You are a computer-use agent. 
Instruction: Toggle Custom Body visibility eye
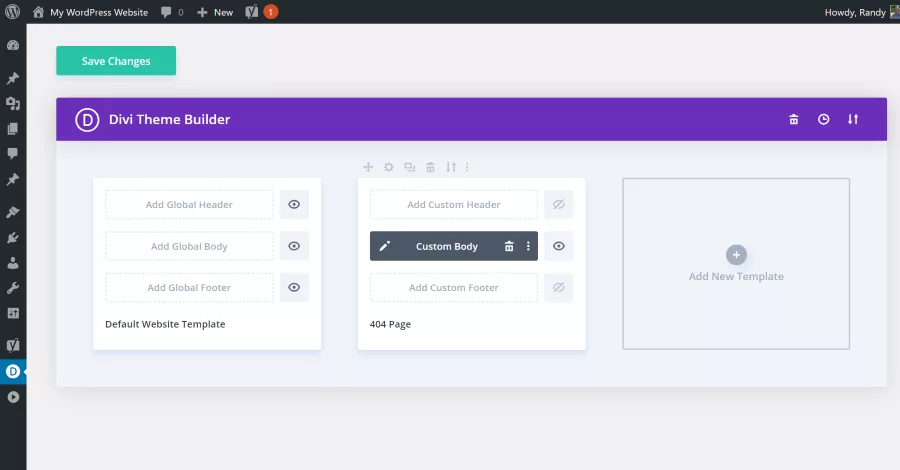pyautogui.click(x=558, y=246)
